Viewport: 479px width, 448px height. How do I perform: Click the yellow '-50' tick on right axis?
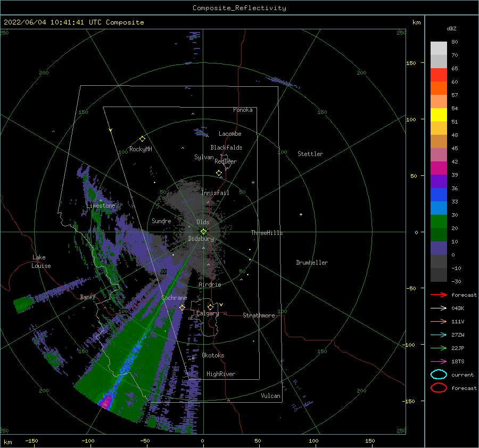[x=410, y=288]
